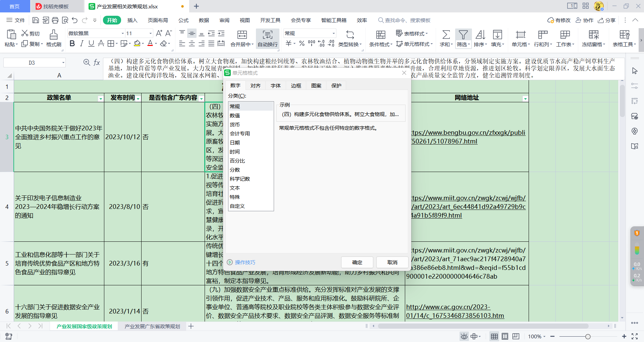This screenshot has width=644, height=342.
Task: Click the Undo arrow icon
Action: tap(75, 20)
